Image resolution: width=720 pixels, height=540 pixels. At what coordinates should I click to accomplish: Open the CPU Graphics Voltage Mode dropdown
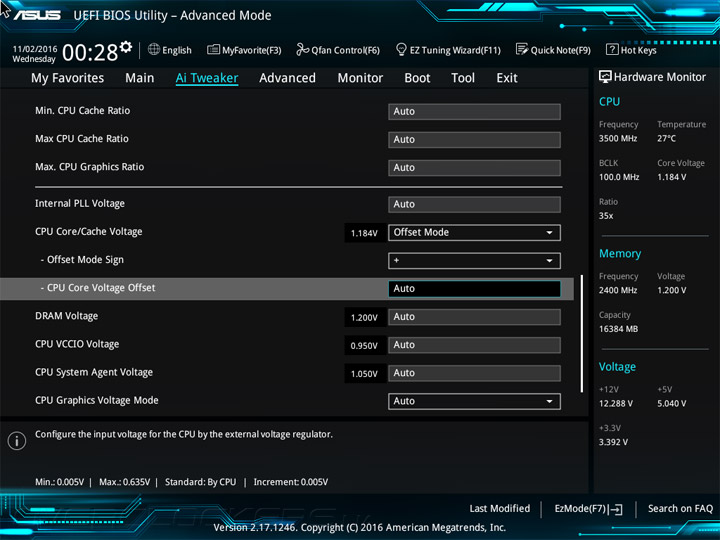coord(474,401)
